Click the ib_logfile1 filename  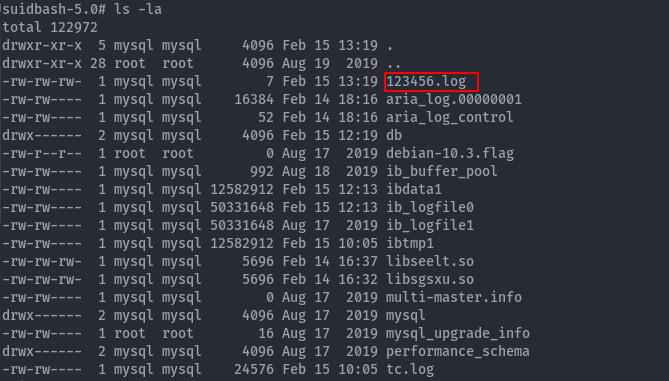coord(430,225)
